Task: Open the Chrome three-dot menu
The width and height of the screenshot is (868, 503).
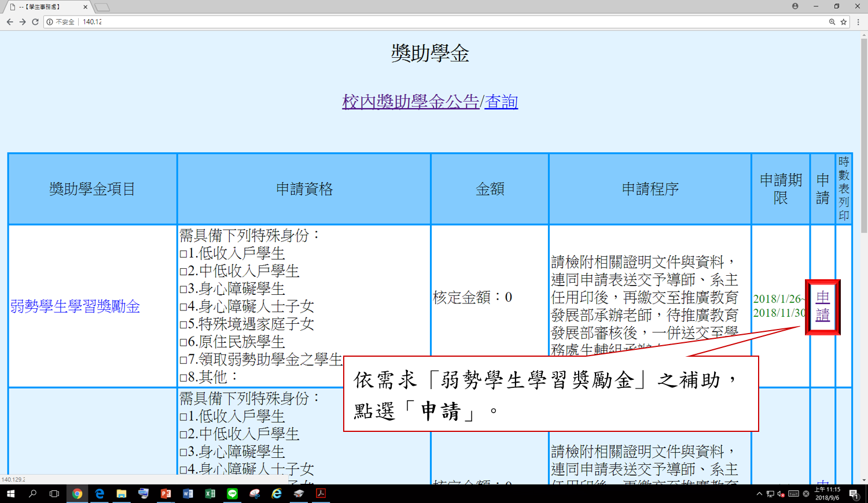Action: (858, 22)
